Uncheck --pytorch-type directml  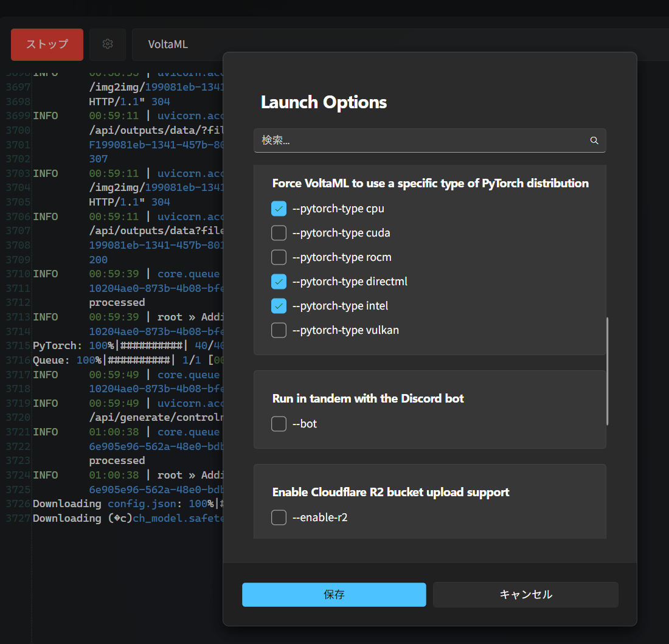pyautogui.click(x=279, y=281)
